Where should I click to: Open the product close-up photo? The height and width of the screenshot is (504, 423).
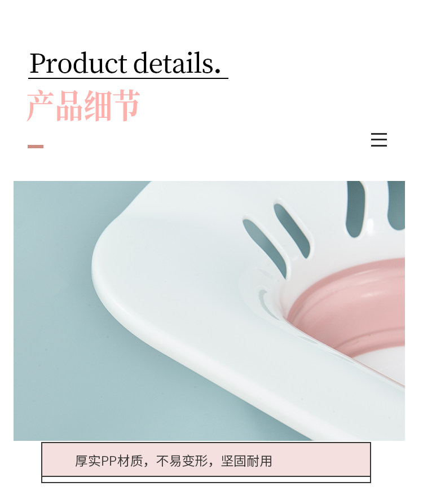[209, 311]
